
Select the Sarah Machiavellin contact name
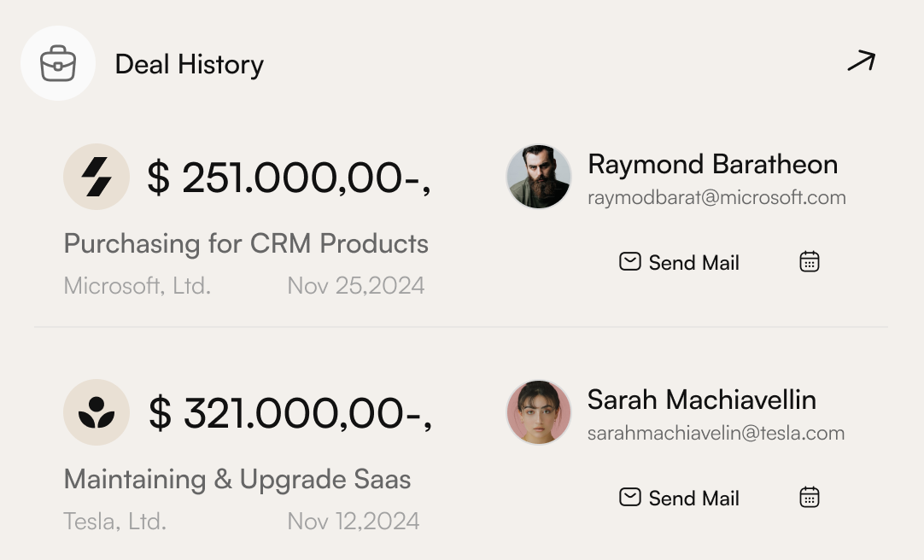[x=702, y=400]
